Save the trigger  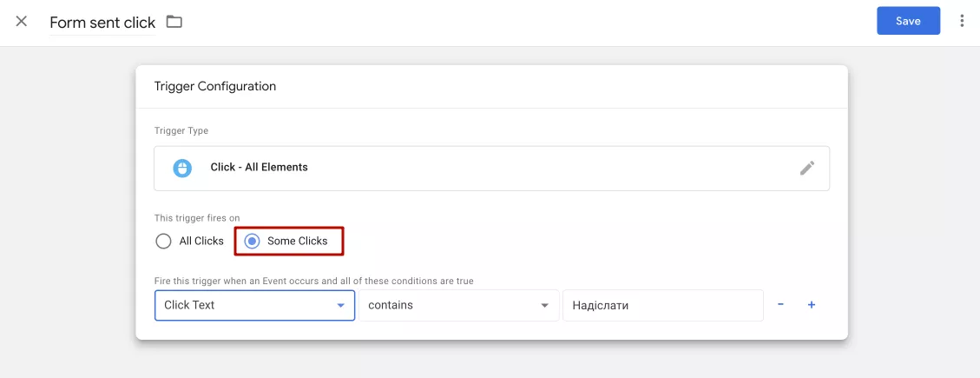pyautogui.click(x=908, y=21)
